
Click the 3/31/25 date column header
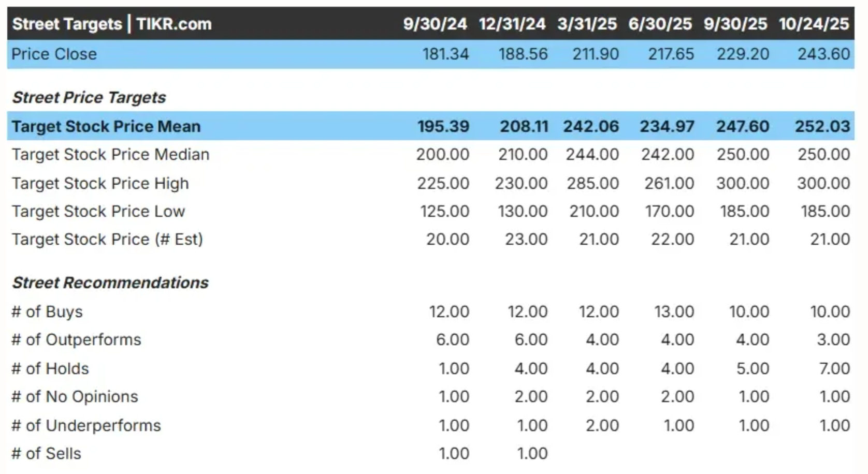tap(587, 24)
